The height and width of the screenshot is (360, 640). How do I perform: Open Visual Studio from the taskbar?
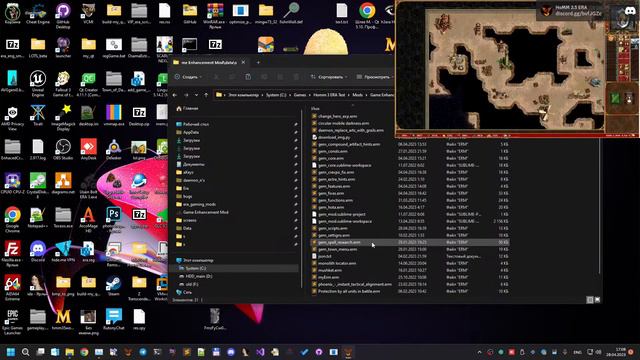coord(260,352)
